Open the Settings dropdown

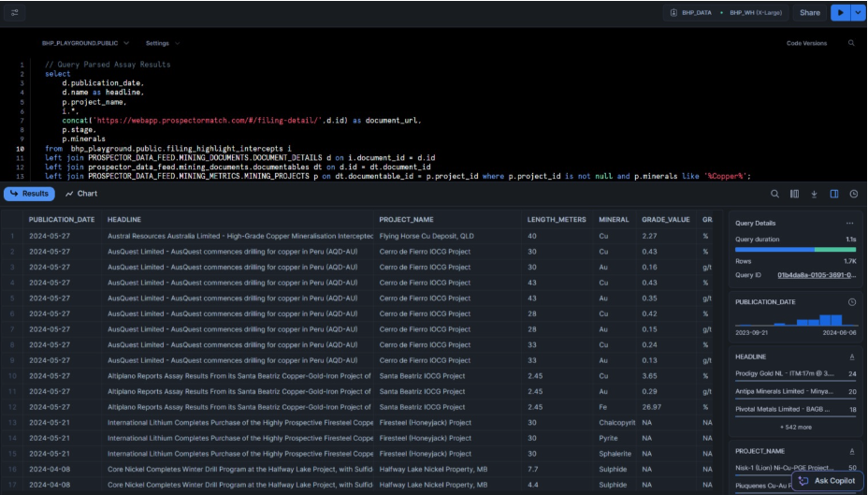click(x=162, y=43)
